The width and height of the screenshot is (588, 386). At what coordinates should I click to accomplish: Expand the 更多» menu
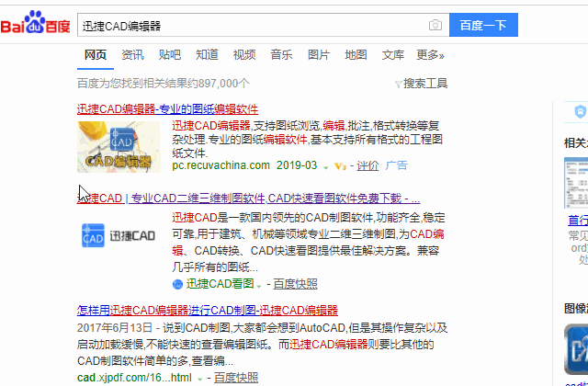[x=431, y=55]
